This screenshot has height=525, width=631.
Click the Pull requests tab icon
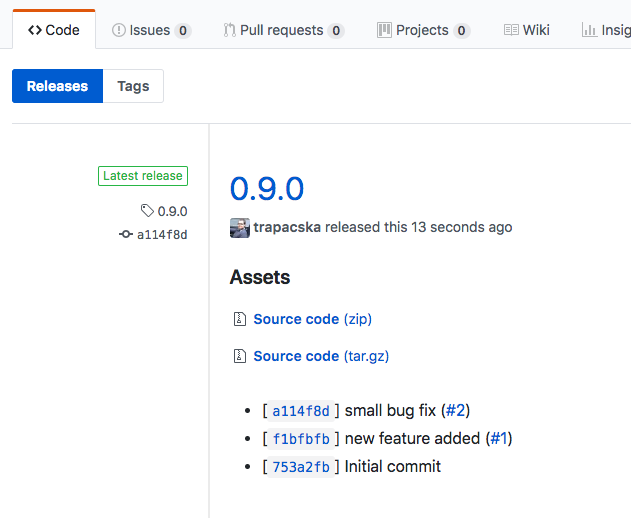pos(229,30)
